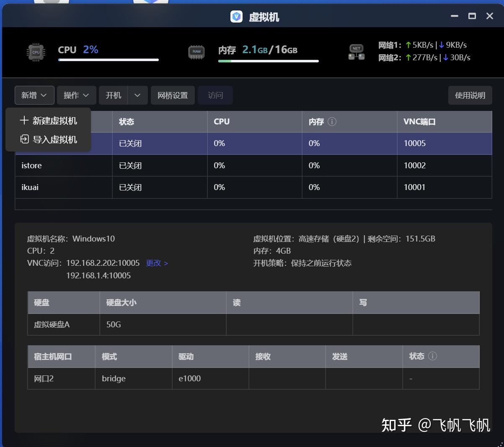This screenshot has height=447, width=504.
Task: Open the 使用说明 help guide
Action: pos(470,95)
